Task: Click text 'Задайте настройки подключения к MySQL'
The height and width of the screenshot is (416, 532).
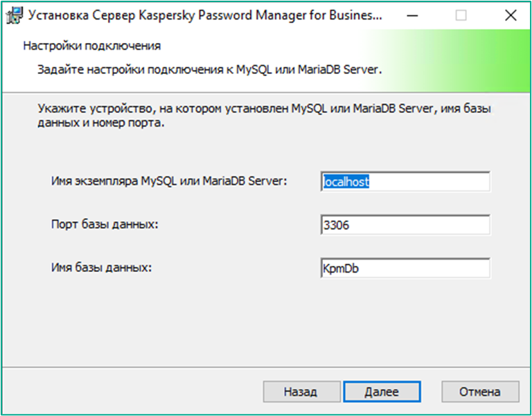Action: (x=154, y=70)
